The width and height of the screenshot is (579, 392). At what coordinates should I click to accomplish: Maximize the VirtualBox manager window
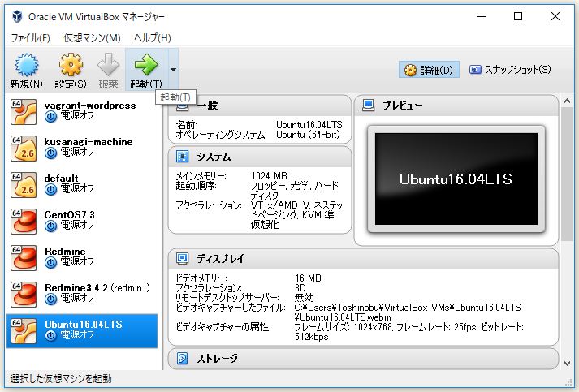(518, 16)
